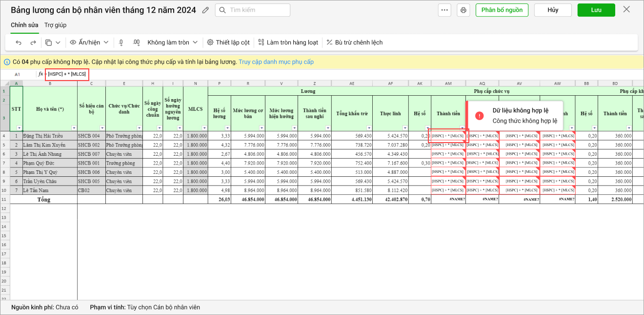Switch to the Trợ giúp tab
644x315 pixels.
point(55,25)
